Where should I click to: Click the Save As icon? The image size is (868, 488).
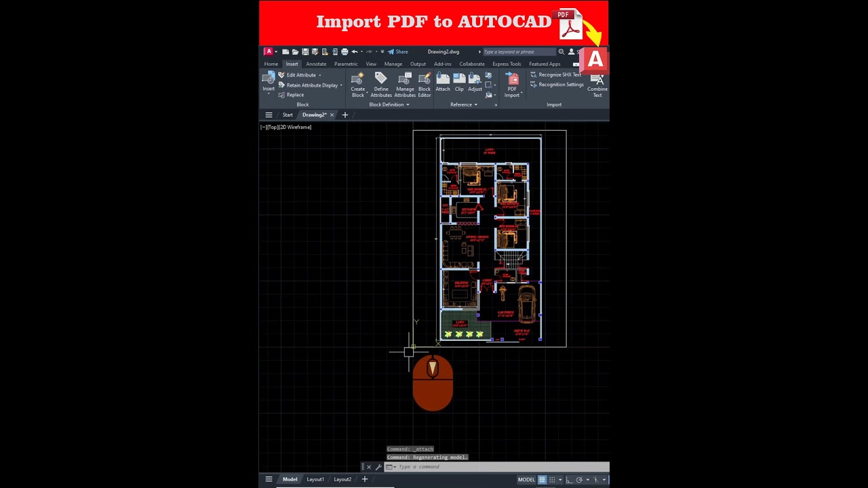[x=315, y=52]
